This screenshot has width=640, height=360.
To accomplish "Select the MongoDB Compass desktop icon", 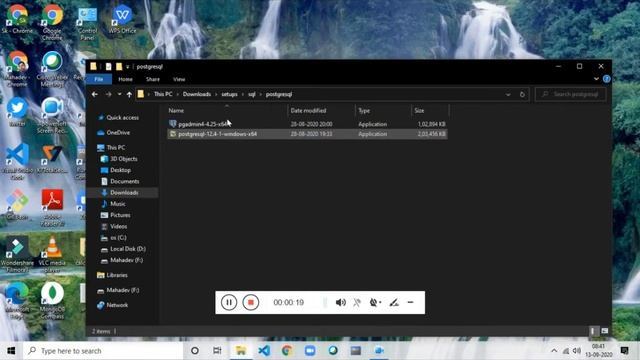I will tap(52, 300).
